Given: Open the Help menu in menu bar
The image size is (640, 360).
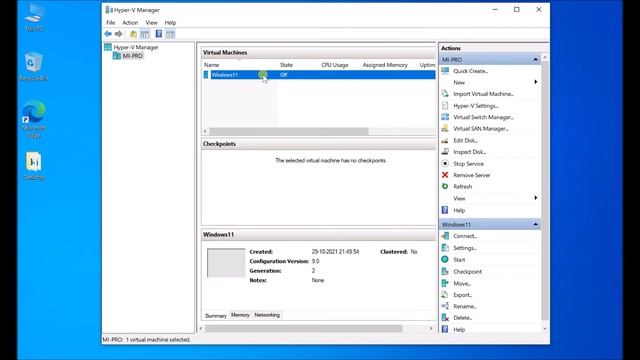Looking at the screenshot, I should pyautogui.click(x=170, y=23).
